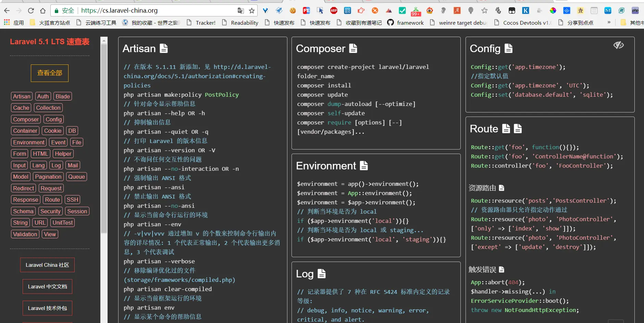Jump to the Artisan section tag
Viewport: 644px width, 323px height.
[22, 96]
